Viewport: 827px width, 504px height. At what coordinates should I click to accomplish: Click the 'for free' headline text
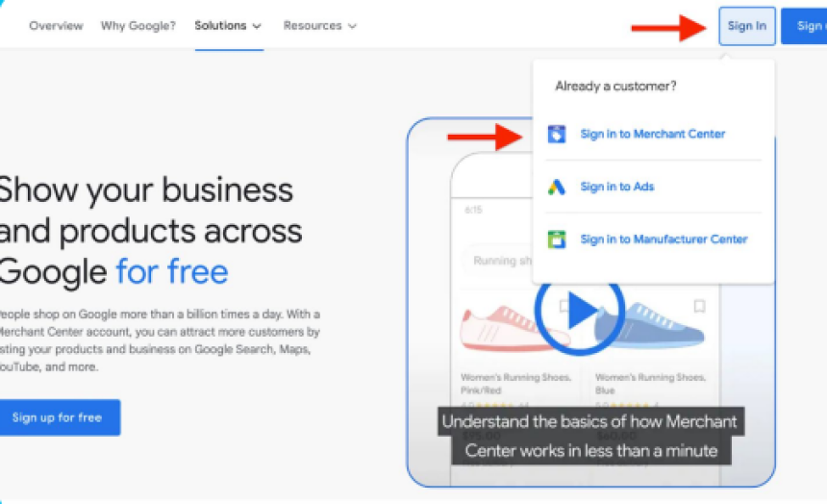click(x=172, y=271)
